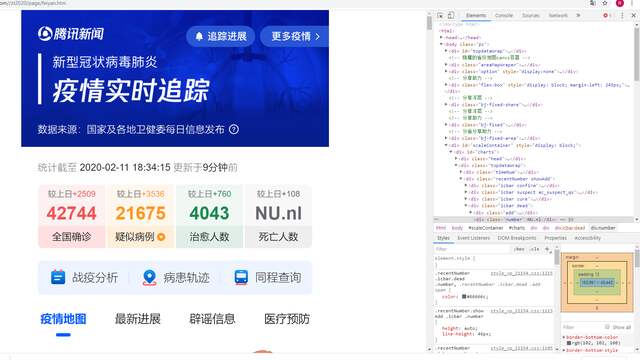Switch to the Console tab in DevTools
Image resolution: width=640 pixels, height=360 pixels.
point(504,16)
